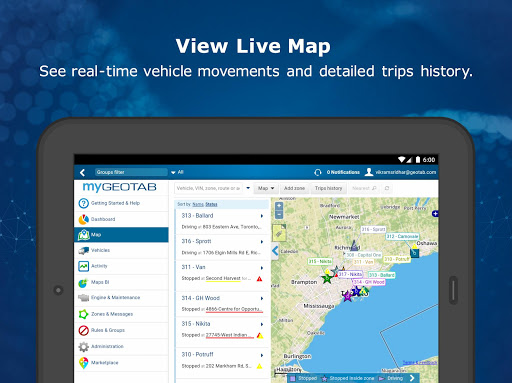Collapse vehicle list with blue chevron
This screenshot has height=383, width=512.
tap(275, 251)
